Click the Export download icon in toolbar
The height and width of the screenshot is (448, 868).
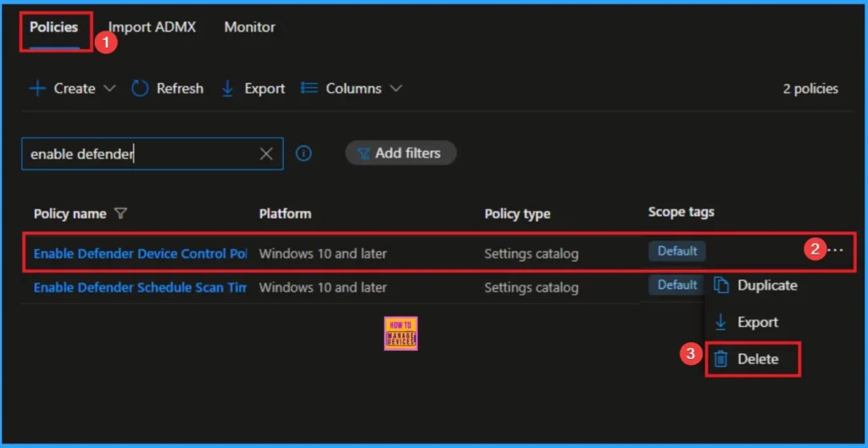pyautogui.click(x=227, y=88)
